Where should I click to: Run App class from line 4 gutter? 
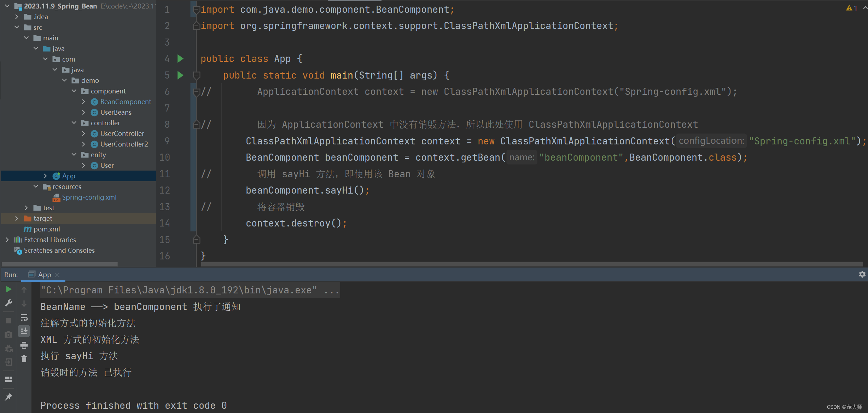point(180,59)
